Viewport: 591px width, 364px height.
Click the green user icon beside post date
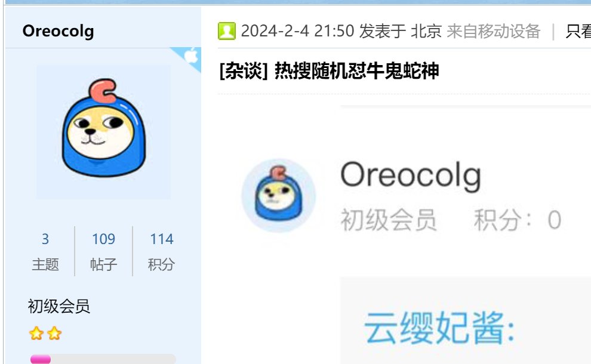click(x=227, y=31)
